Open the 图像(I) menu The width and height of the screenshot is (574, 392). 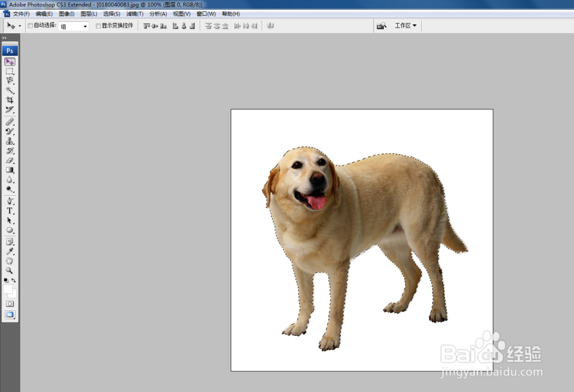(67, 14)
